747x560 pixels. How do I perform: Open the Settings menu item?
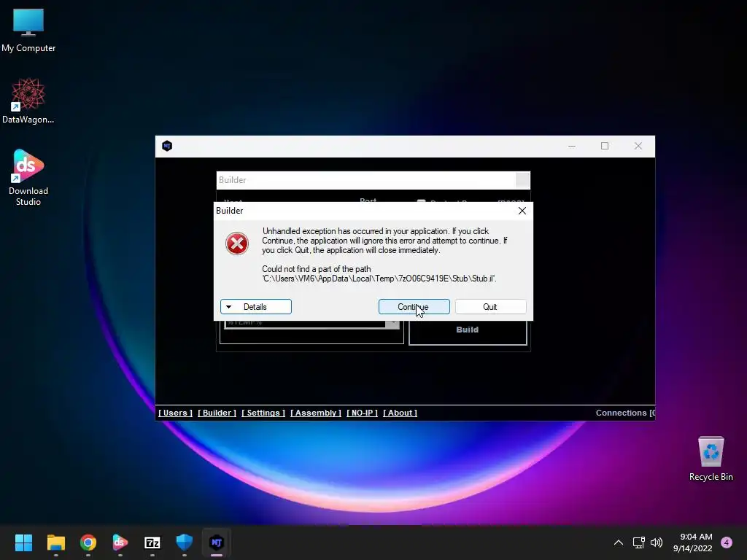(263, 413)
